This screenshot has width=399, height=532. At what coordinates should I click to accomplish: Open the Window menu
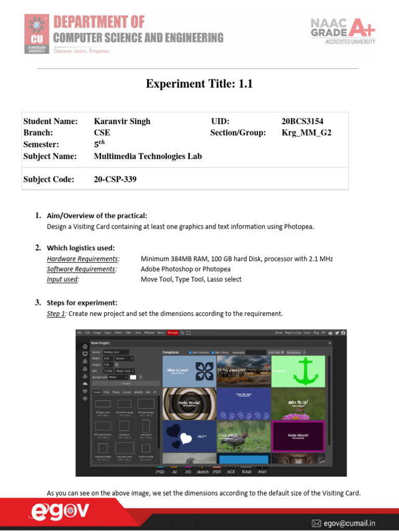pos(149,333)
